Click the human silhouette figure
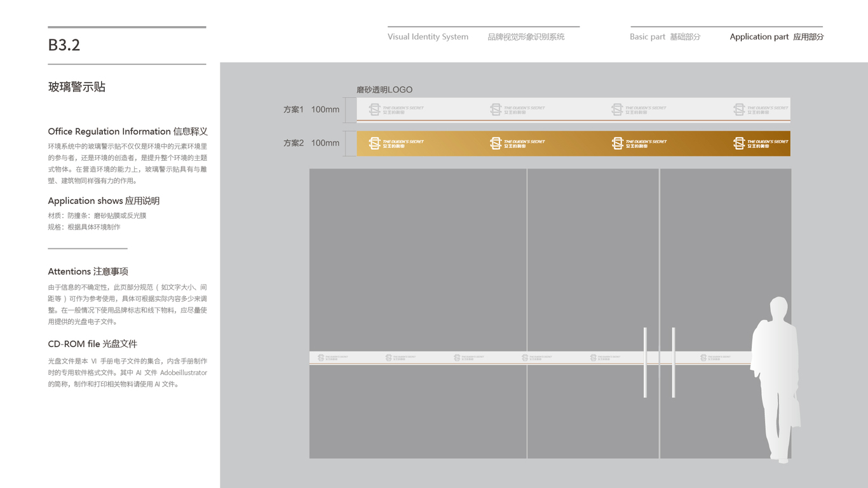This screenshot has width=868, height=488. pyautogui.click(x=776, y=379)
